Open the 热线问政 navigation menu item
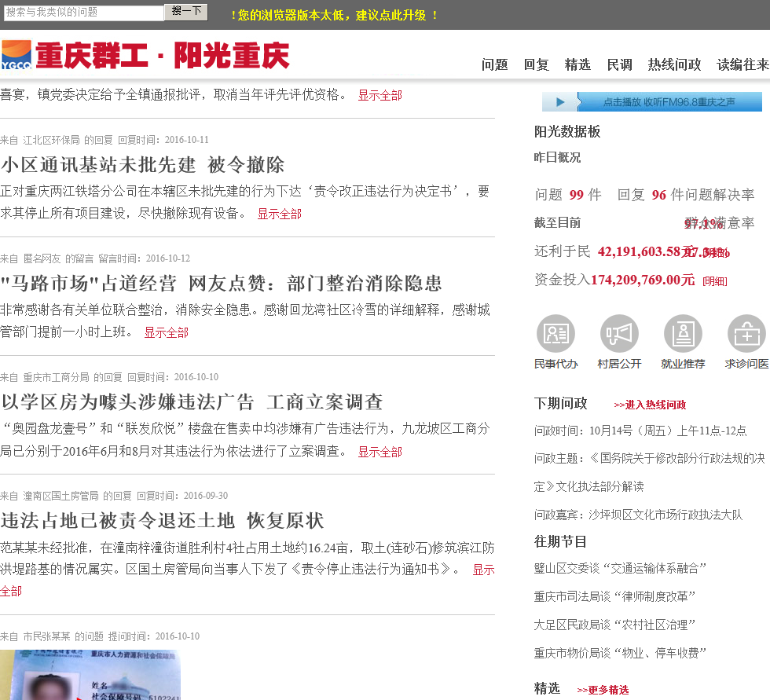770x700 pixels. point(674,64)
